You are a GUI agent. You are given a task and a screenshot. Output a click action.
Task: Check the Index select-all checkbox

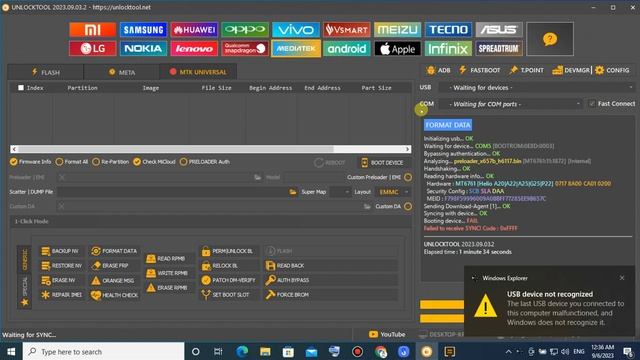click(21, 88)
